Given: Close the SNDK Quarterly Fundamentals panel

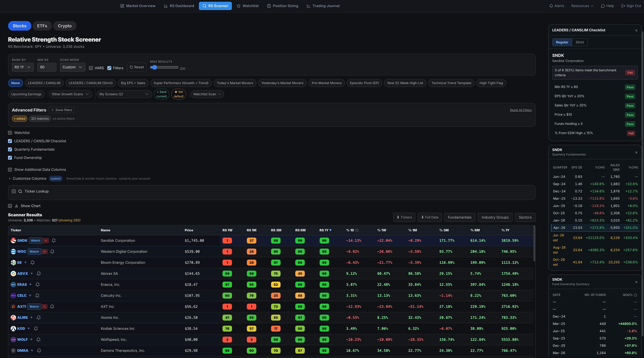Looking at the screenshot, I should 636,152.
